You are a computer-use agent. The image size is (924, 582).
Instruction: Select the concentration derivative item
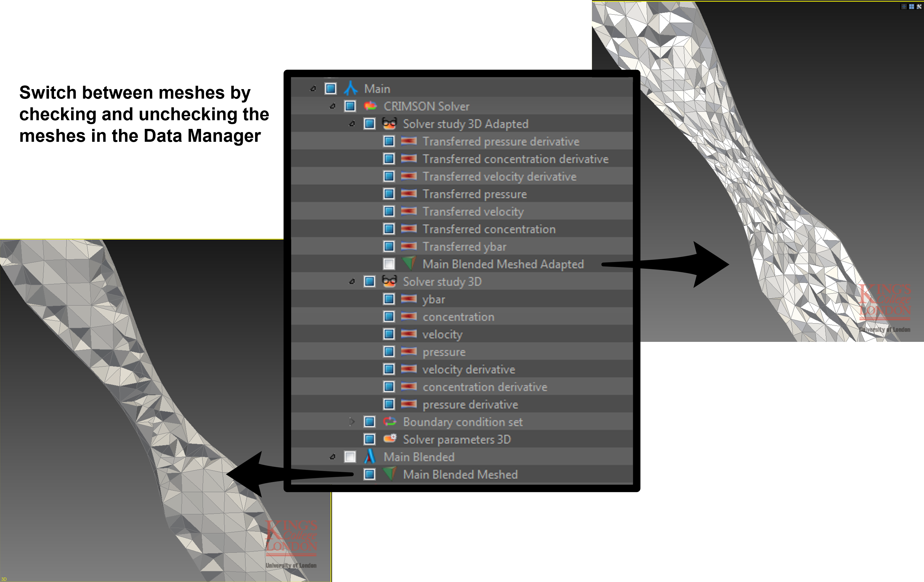485,387
